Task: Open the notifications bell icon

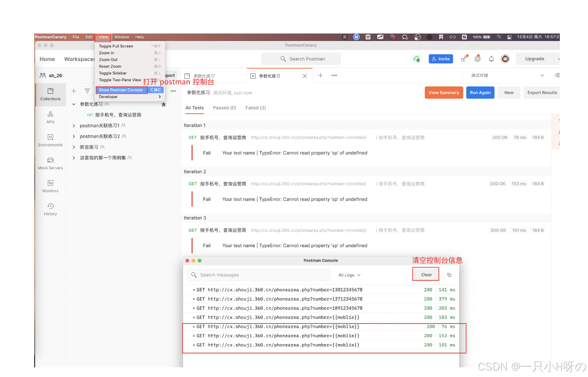Action: pyautogui.click(x=491, y=59)
